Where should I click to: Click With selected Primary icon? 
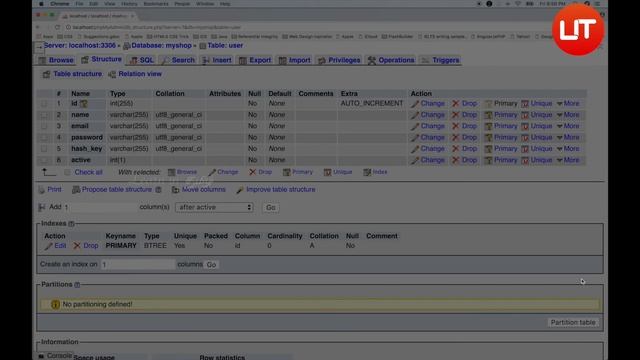coord(287,172)
